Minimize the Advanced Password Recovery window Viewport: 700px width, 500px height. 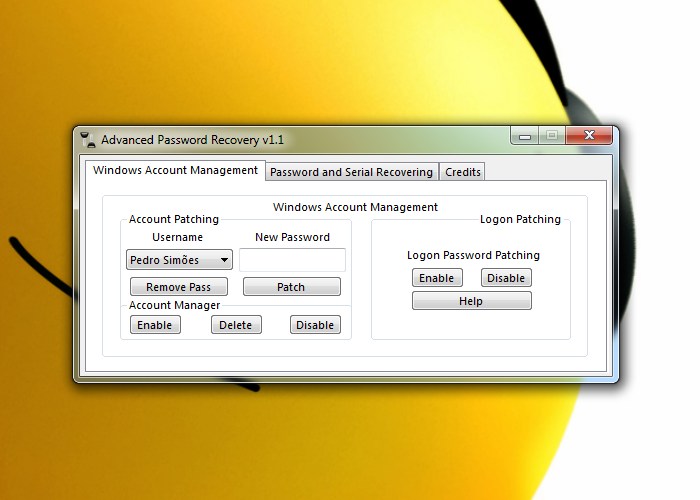tap(525, 136)
